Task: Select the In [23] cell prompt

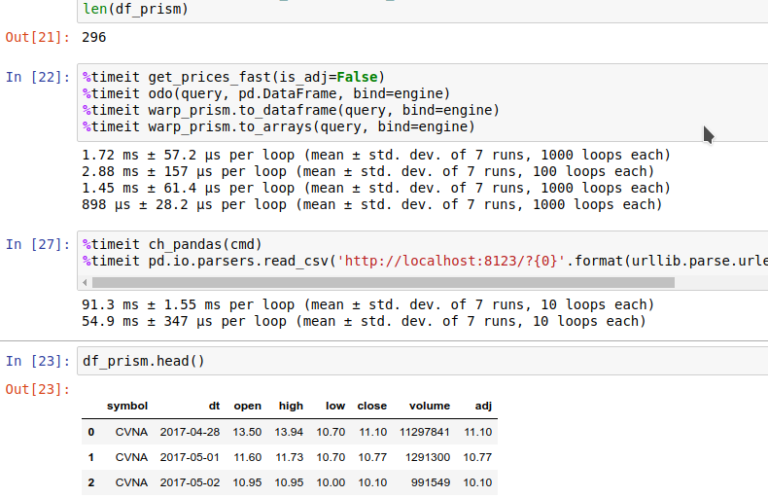Action: point(38,361)
